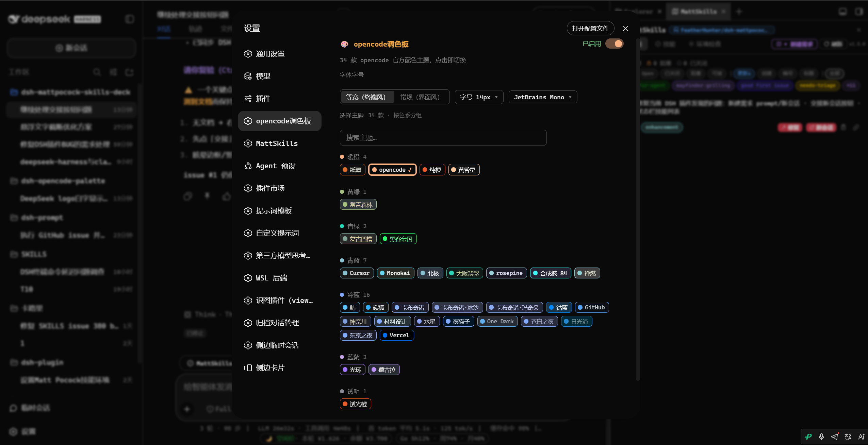The height and width of the screenshot is (445, 868).
Task: Apply the opencode theme chip
Action: [x=392, y=170]
